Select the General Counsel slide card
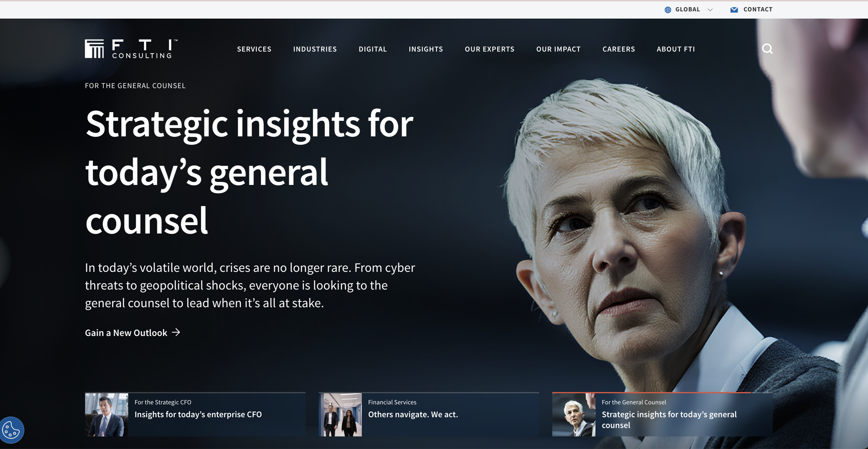 pos(662,414)
